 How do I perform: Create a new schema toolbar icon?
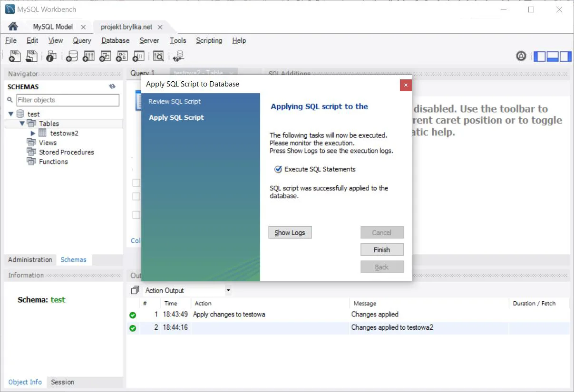pyautogui.click(x=72, y=56)
